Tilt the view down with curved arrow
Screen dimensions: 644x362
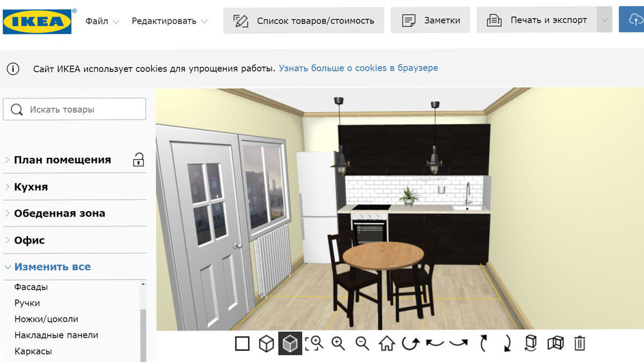[507, 343]
